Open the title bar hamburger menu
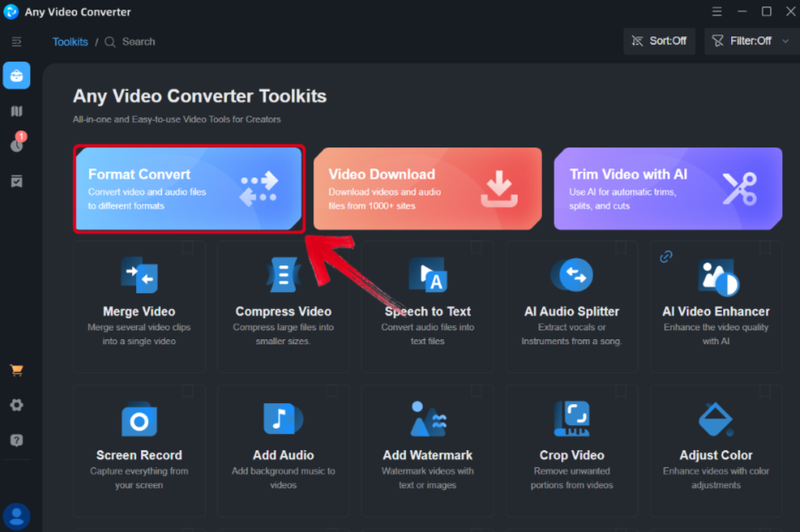This screenshot has width=800, height=532. click(x=717, y=11)
